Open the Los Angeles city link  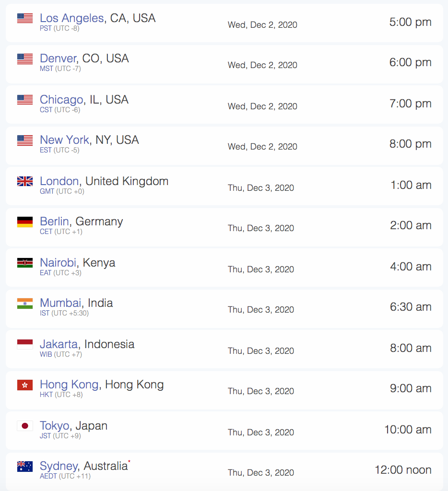[x=72, y=18]
